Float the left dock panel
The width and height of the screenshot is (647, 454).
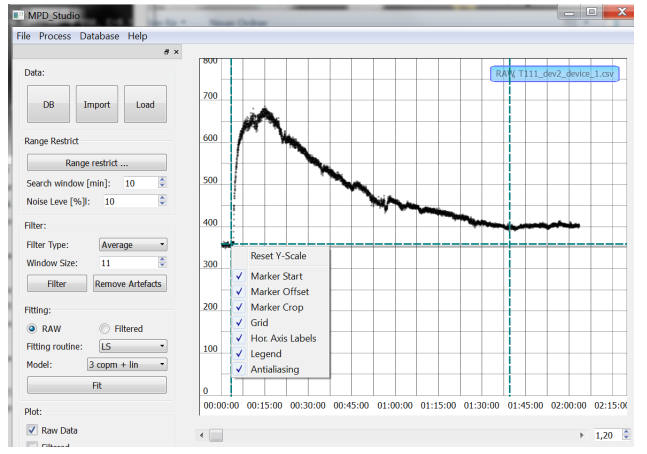(167, 52)
